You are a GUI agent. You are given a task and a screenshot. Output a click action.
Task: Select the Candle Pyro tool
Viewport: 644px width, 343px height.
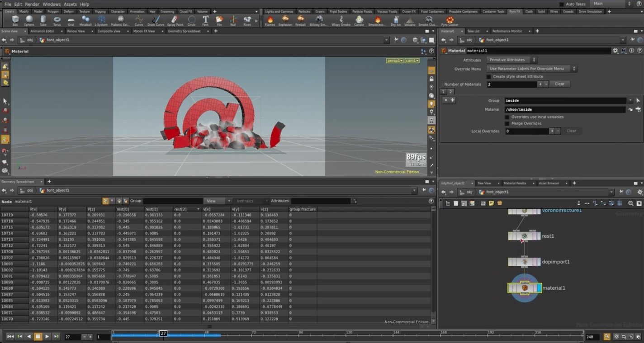pyautogui.click(x=359, y=21)
